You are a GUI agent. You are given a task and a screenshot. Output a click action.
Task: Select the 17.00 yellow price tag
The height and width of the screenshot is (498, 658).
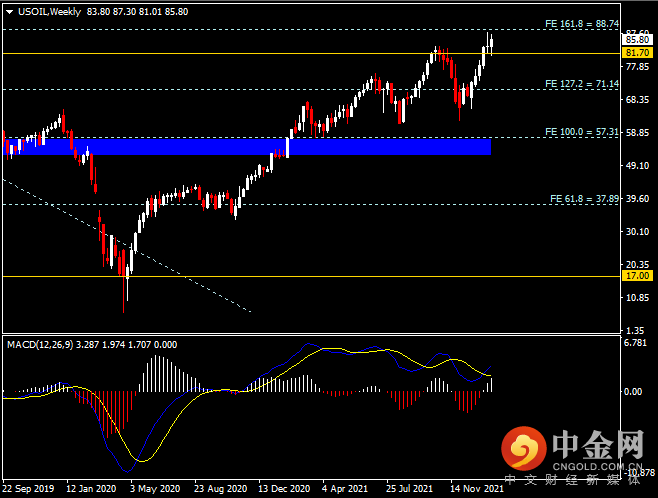637,276
